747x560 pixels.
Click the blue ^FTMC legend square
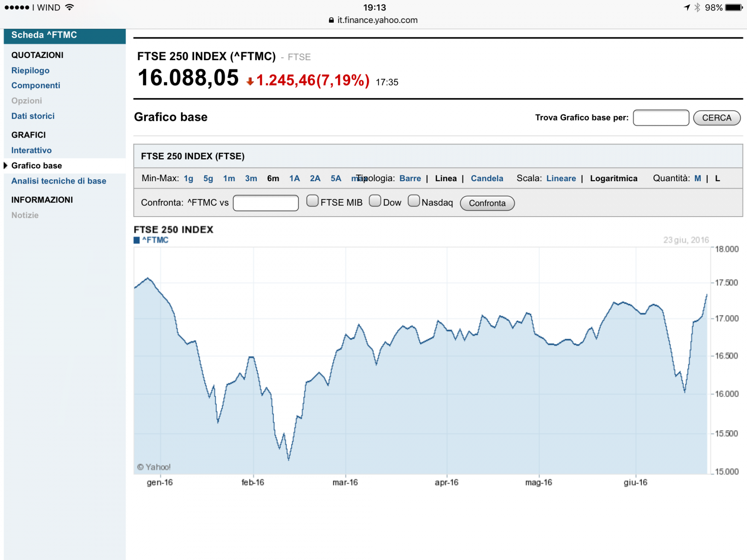click(x=137, y=240)
